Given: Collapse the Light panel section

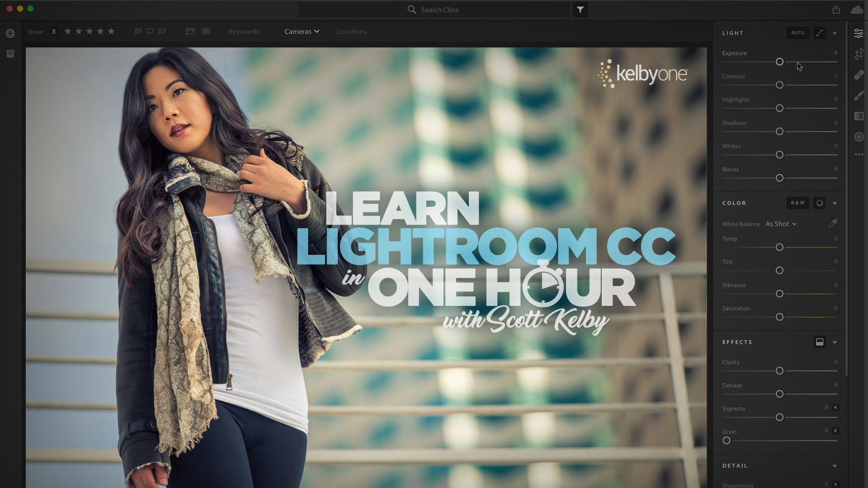Looking at the screenshot, I should (x=835, y=33).
